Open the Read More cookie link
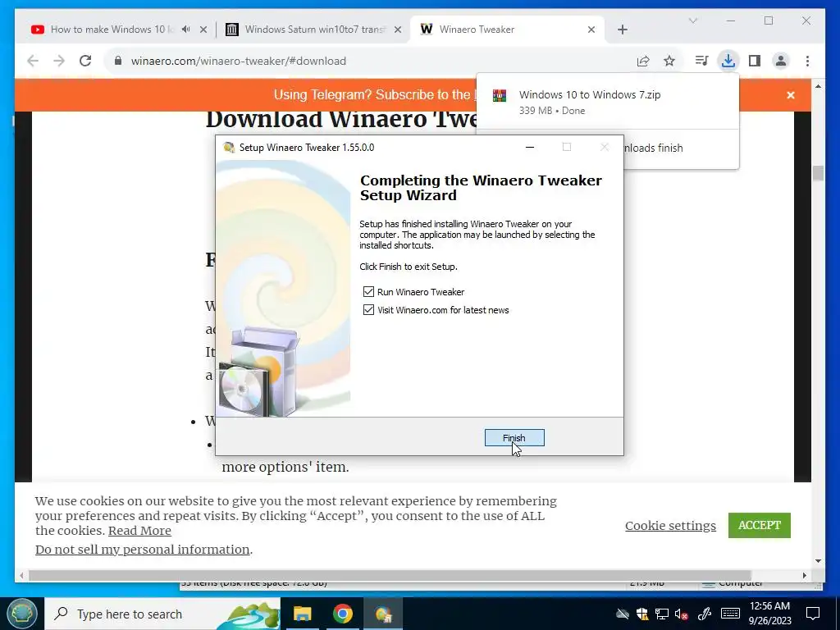 139,531
